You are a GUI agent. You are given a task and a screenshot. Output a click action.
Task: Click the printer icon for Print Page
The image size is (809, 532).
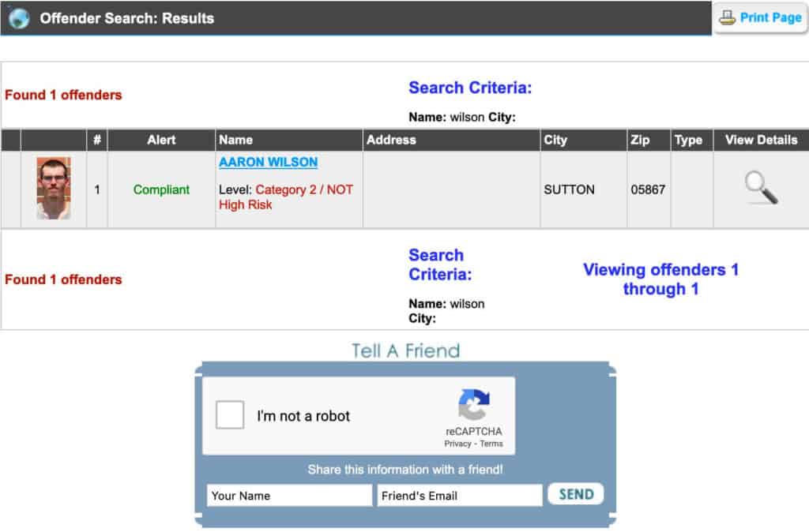727,17
